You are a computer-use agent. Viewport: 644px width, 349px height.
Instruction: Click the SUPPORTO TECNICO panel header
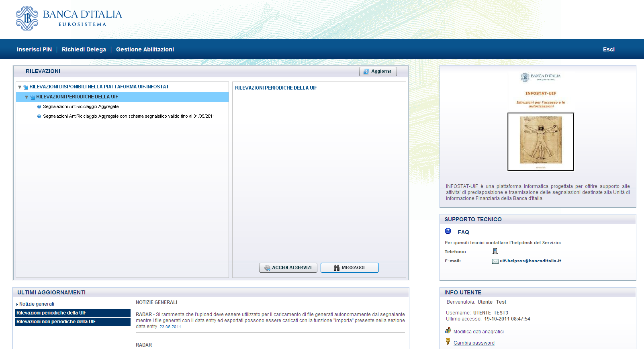[x=538, y=219]
